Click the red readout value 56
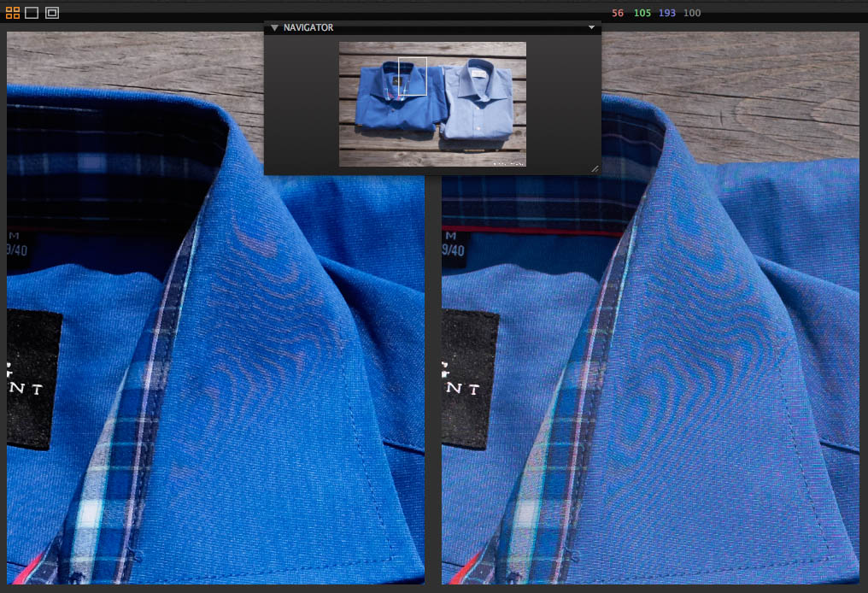This screenshot has width=868, height=593. (618, 13)
